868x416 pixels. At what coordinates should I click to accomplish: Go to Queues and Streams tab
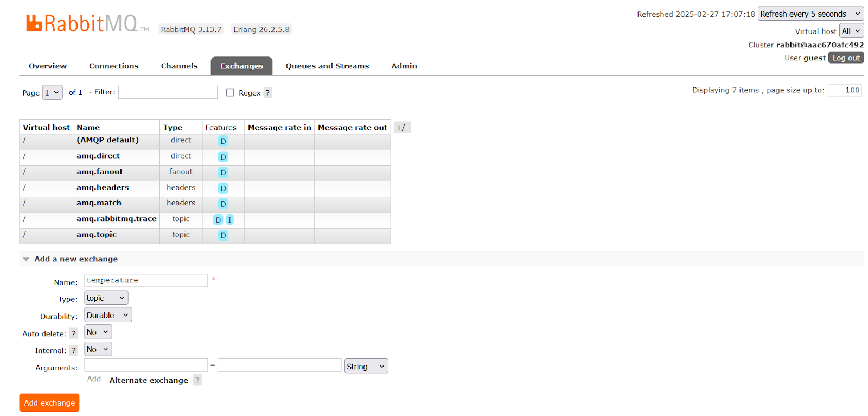(x=327, y=66)
